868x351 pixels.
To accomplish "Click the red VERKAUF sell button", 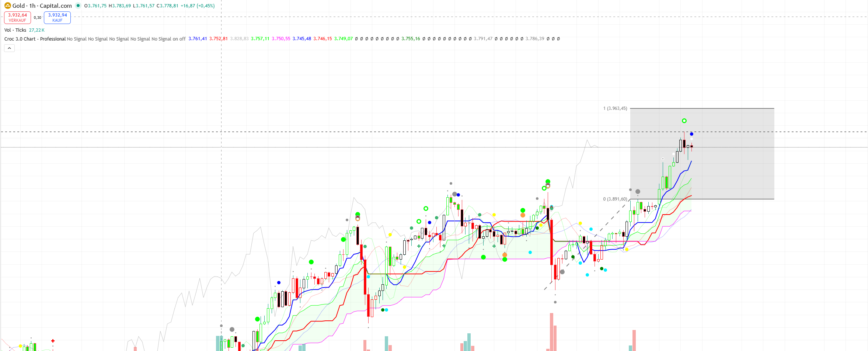I will point(17,17).
